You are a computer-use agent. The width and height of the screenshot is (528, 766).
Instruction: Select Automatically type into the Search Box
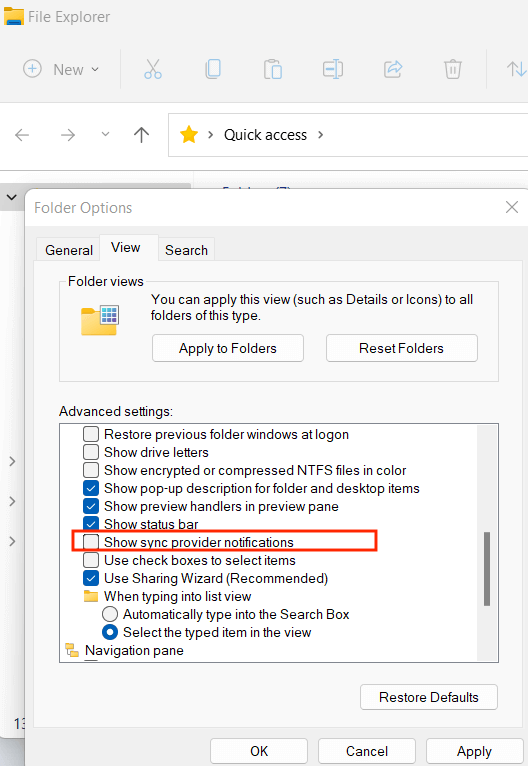[x=110, y=614]
